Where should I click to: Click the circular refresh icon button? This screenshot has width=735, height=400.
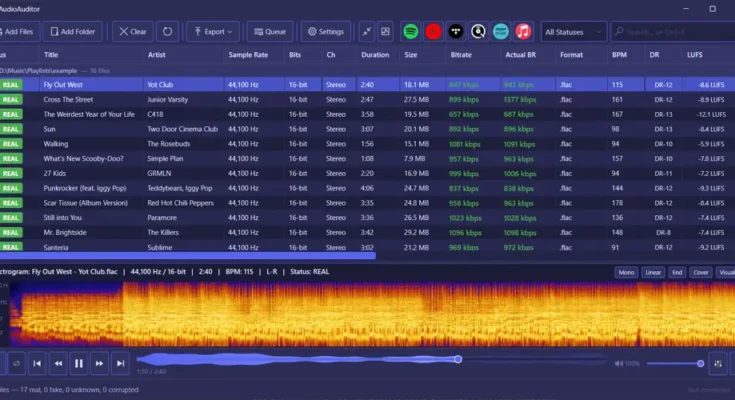click(x=167, y=31)
